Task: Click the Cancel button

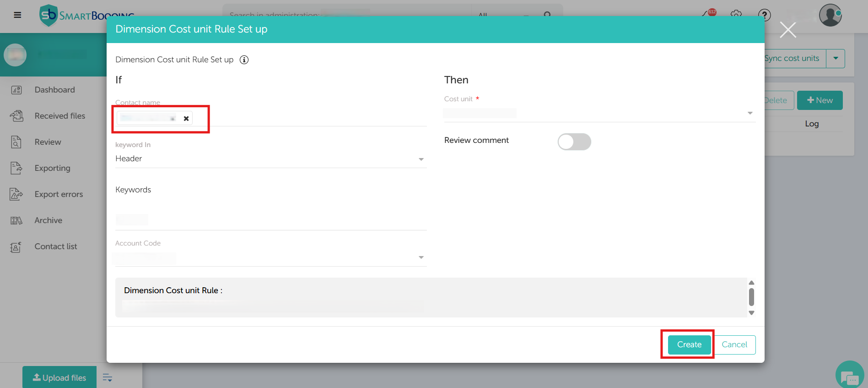Action: (x=734, y=344)
